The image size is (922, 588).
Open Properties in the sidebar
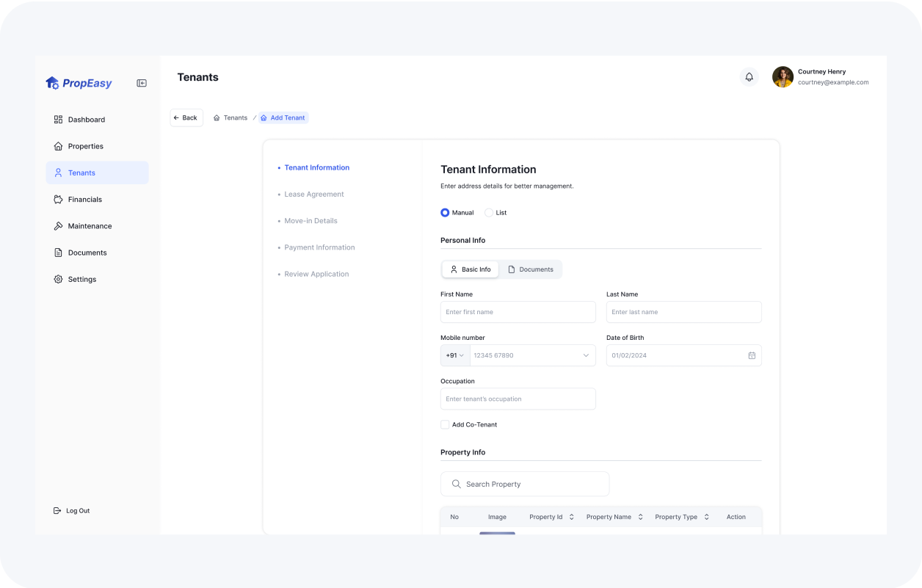point(97,146)
